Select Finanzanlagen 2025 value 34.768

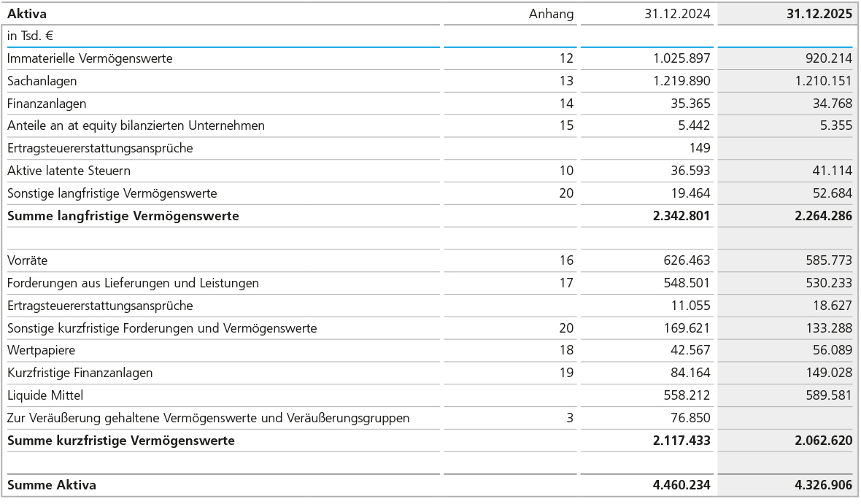click(833, 104)
